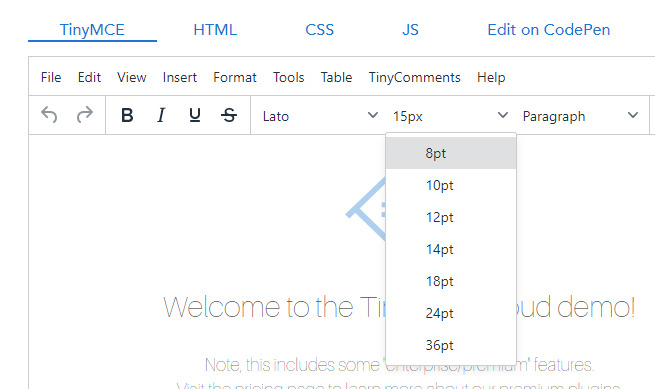Open the Tools menu
The height and width of the screenshot is (389, 655).
pos(289,77)
